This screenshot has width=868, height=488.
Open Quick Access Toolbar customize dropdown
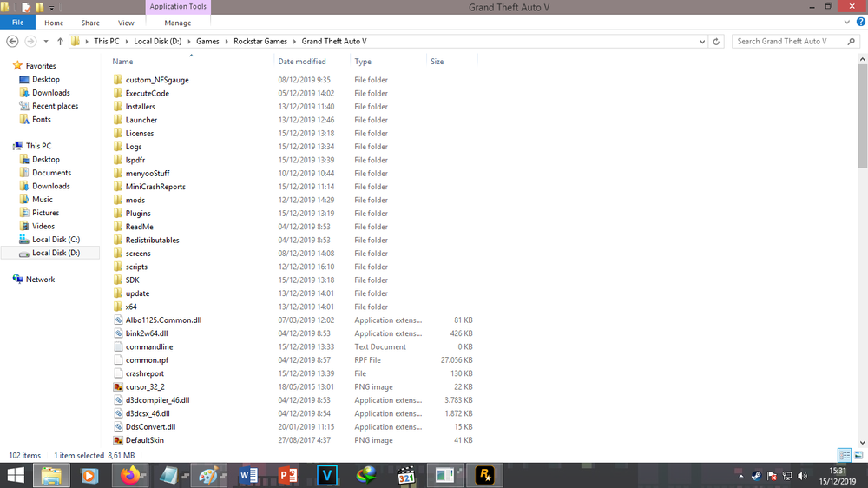click(x=51, y=8)
